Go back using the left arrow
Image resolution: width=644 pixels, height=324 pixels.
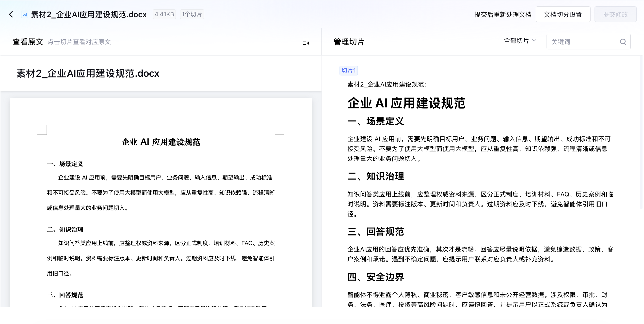point(11,14)
